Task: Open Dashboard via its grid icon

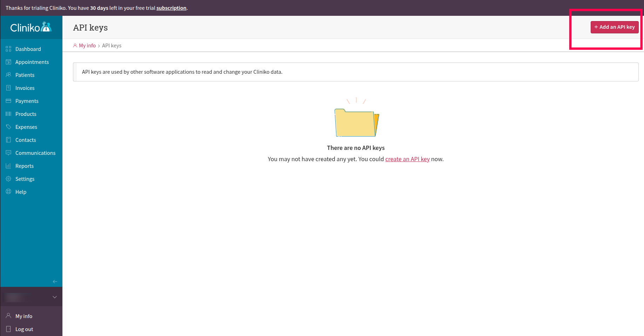Action: (8, 49)
